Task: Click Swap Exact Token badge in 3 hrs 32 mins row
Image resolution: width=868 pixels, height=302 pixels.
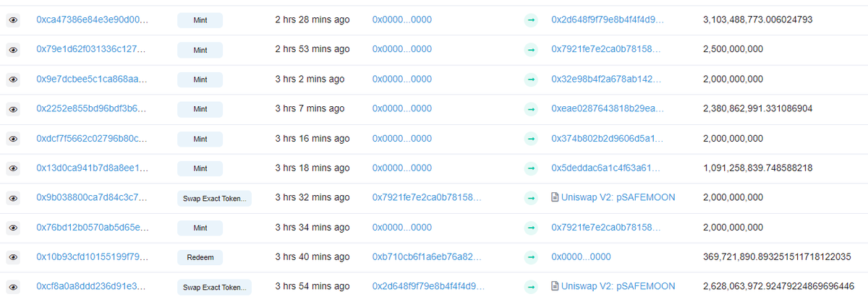Action: point(214,199)
